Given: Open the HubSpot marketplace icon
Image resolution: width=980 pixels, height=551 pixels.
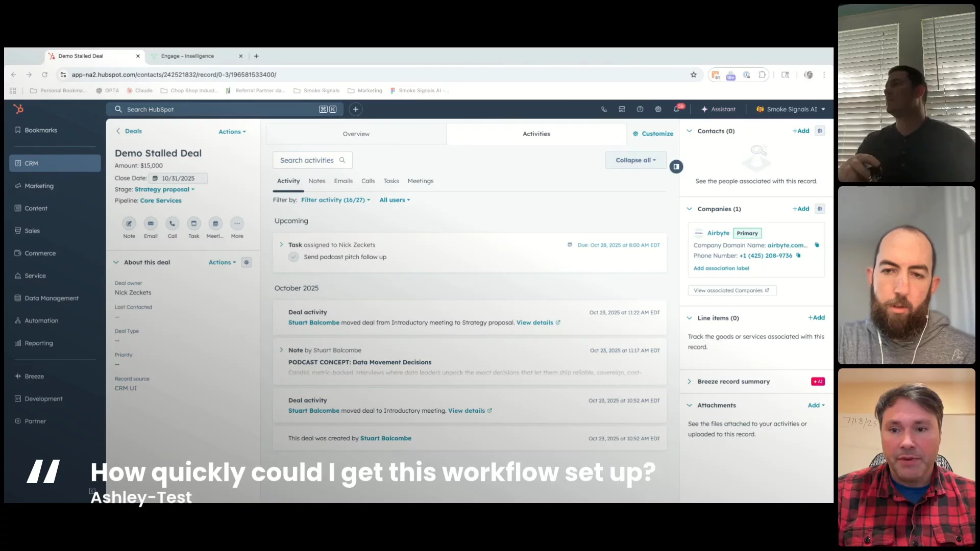Looking at the screenshot, I should pyautogui.click(x=622, y=109).
